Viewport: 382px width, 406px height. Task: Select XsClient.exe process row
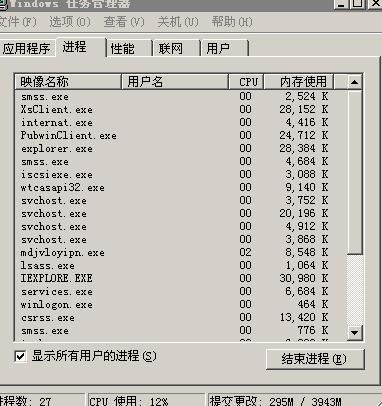[x=180, y=110]
